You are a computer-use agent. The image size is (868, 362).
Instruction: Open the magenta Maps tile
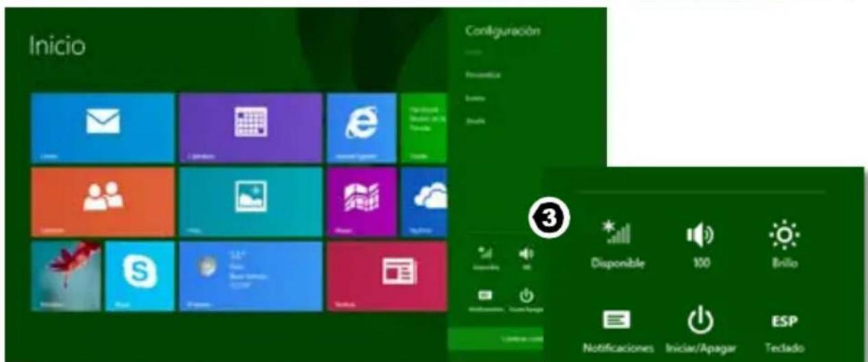click(x=361, y=203)
